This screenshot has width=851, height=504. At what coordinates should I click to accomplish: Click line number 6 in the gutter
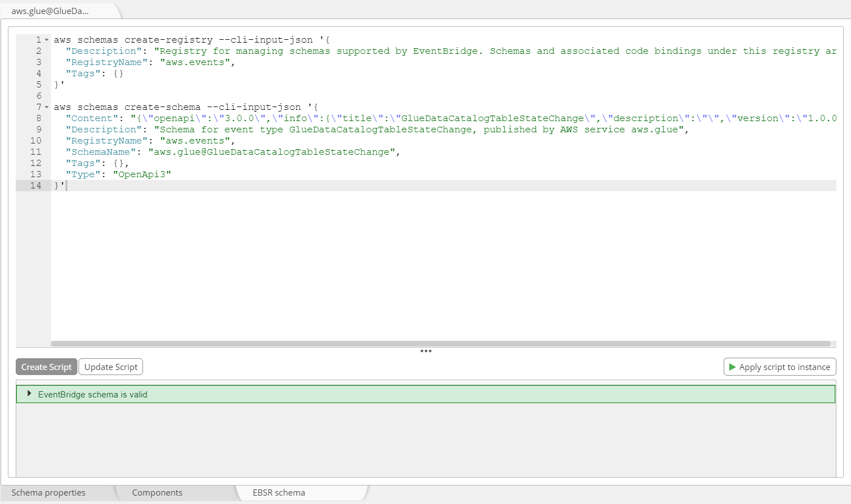click(x=39, y=96)
